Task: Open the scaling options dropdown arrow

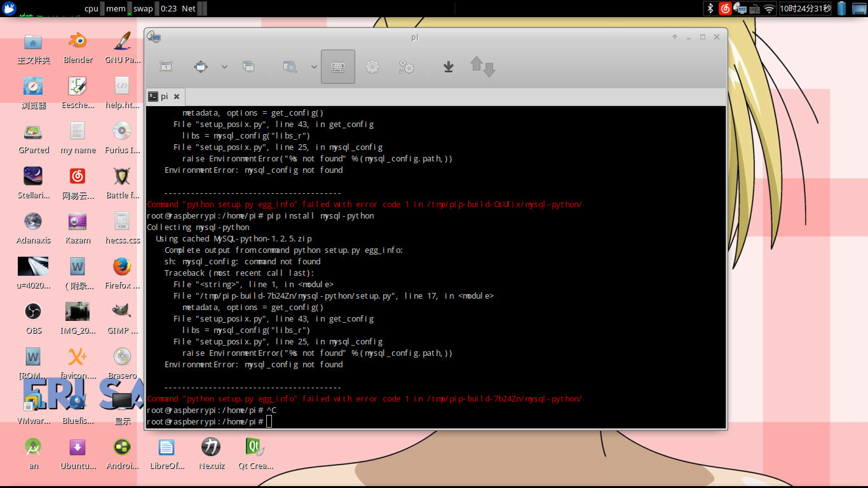Action: [314, 67]
